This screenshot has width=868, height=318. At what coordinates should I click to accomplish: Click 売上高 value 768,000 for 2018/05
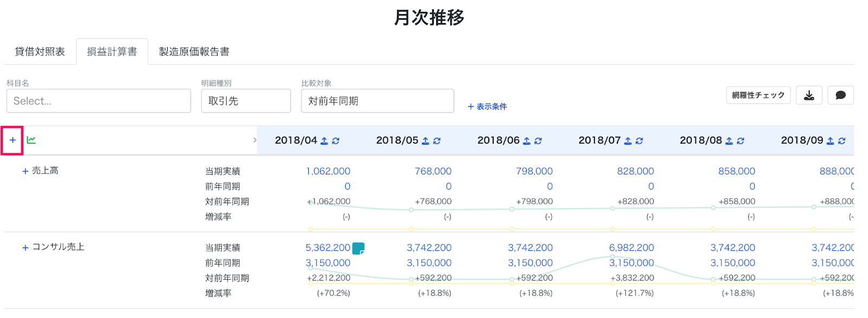pos(433,171)
